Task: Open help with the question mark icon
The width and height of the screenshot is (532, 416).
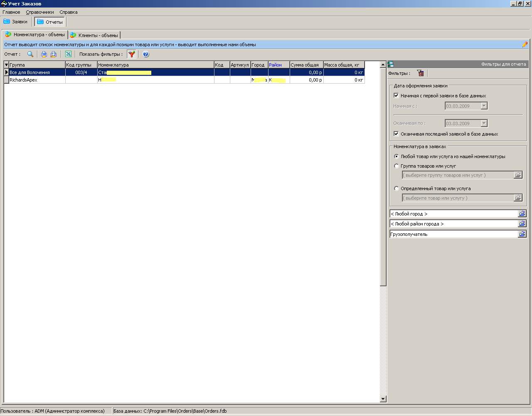Action: 145,54
